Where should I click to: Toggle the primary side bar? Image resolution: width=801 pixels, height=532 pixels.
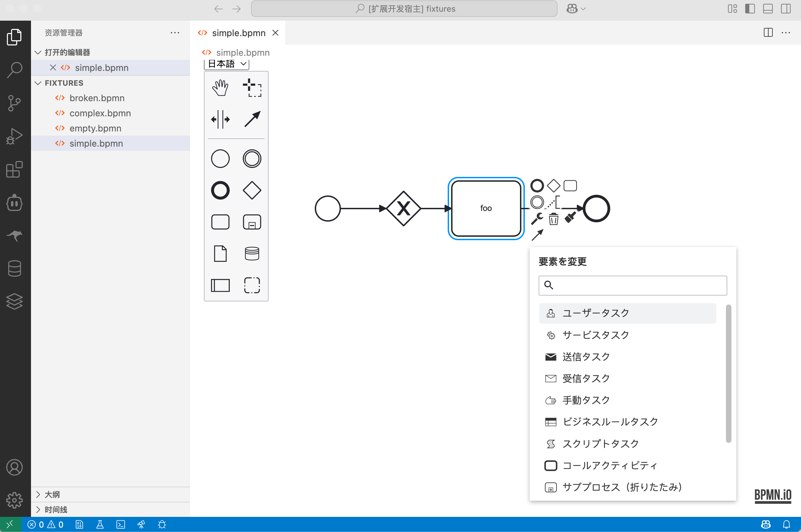[x=750, y=9]
